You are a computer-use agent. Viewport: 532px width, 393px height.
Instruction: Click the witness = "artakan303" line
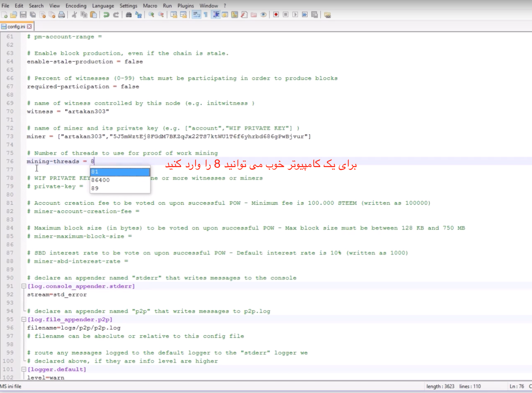pyautogui.click(x=68, y=111)
